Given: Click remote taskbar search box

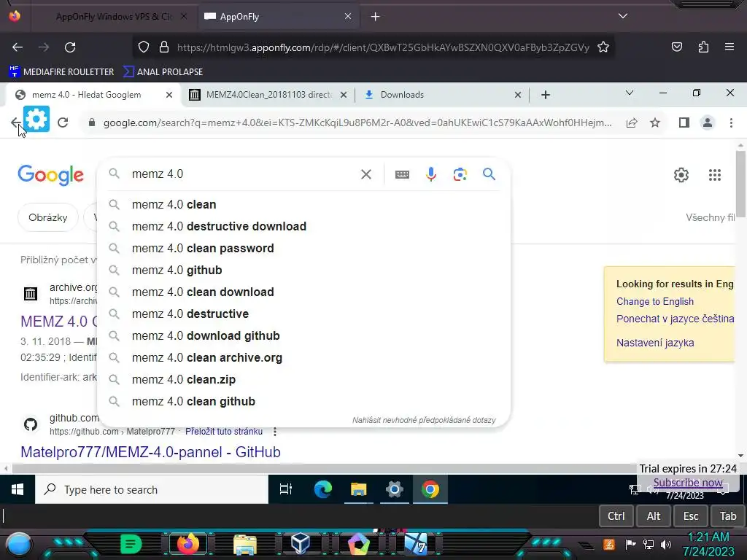Looking at the screenshot, I should click(x=152, y=489).
